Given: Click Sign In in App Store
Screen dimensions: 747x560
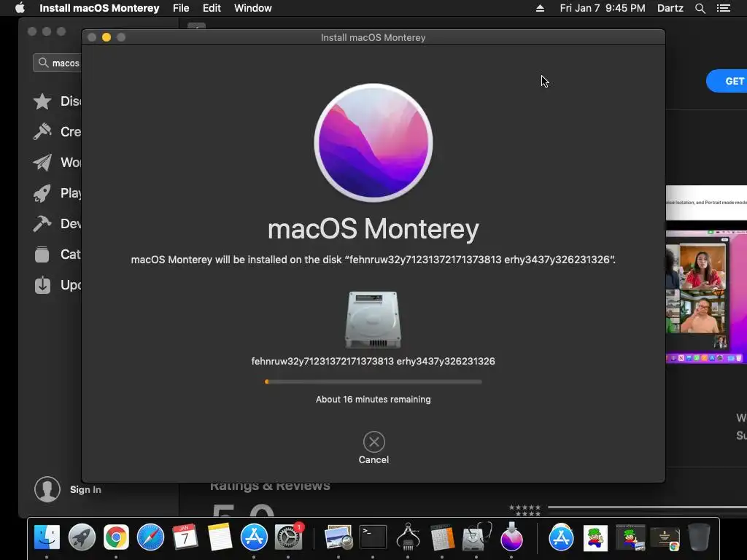Looking at the screenshot, I should [x=85, y=489].
